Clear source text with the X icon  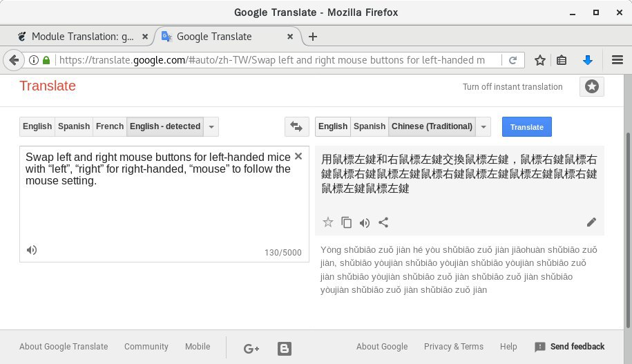(298, 156)
